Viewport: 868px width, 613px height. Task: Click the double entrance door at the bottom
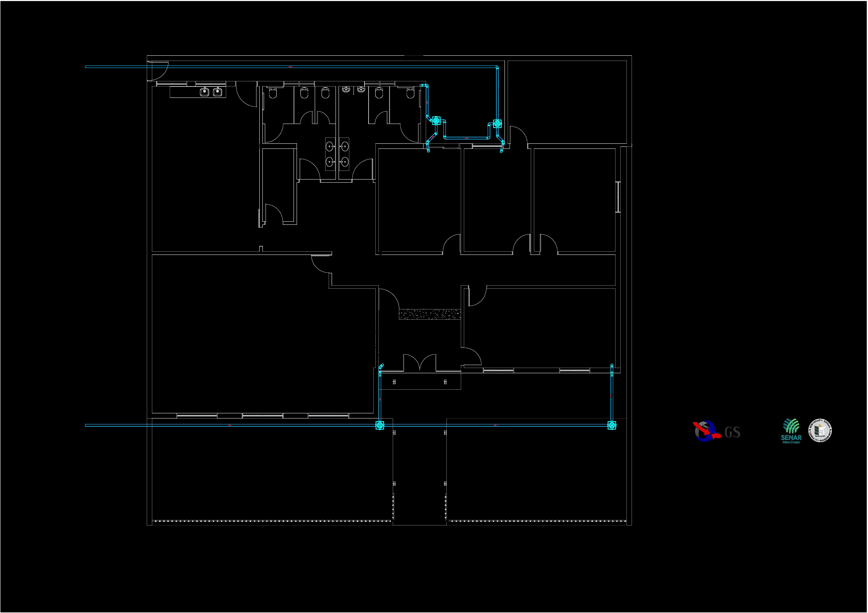click(420, 363)
